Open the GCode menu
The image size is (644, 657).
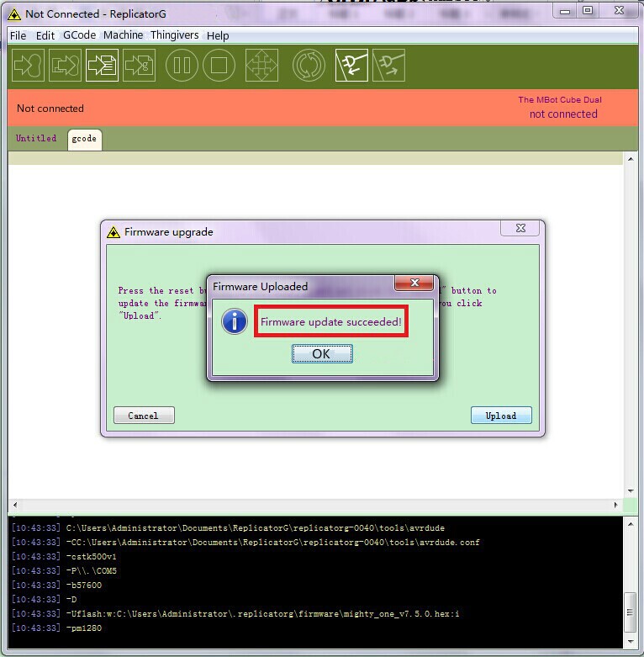point(80,35)
